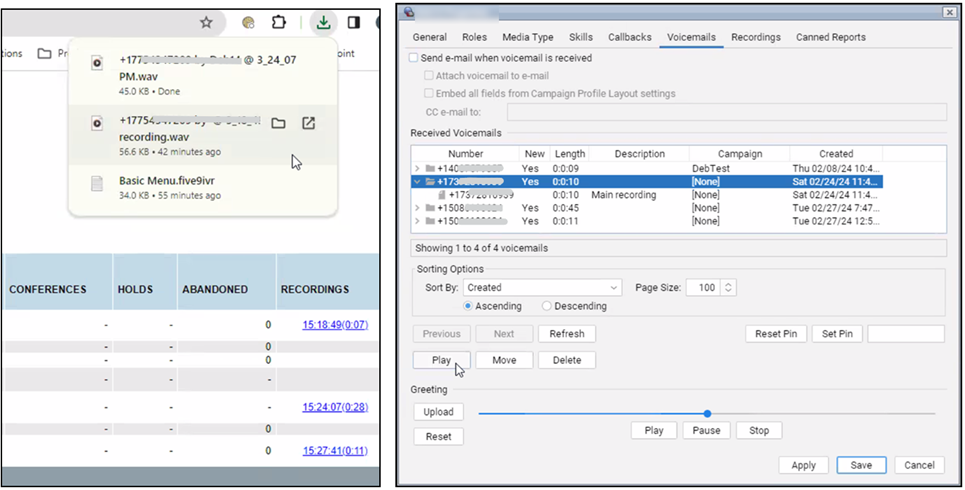Expand the 0:0:11 voicemail row
965x490 pixels.
coord(417,221)
